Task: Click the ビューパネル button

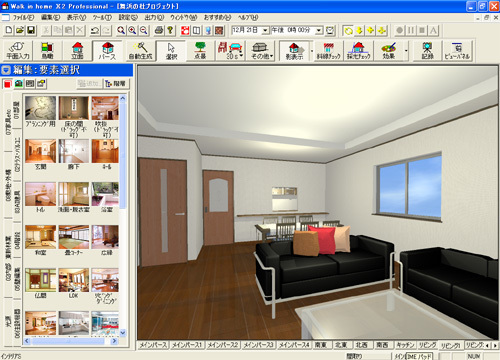Action: point(457,51)
